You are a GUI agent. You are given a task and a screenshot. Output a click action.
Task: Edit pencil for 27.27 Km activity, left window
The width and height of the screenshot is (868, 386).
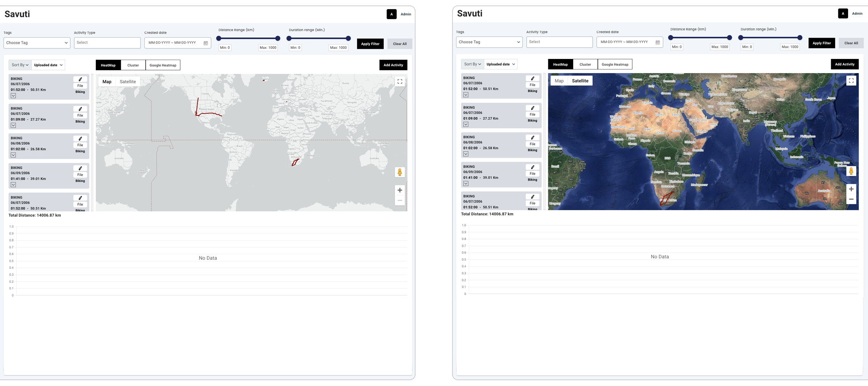[x=80, y=109]
